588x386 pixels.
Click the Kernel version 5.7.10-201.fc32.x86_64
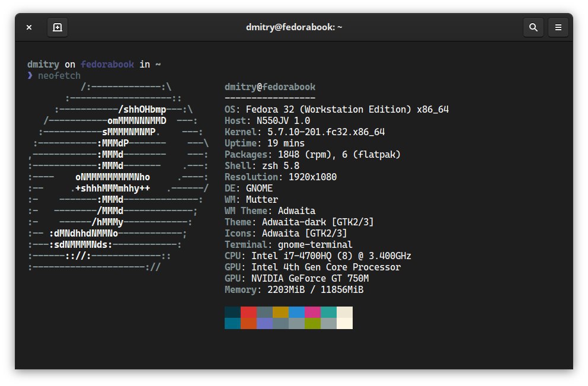point(326,132)
